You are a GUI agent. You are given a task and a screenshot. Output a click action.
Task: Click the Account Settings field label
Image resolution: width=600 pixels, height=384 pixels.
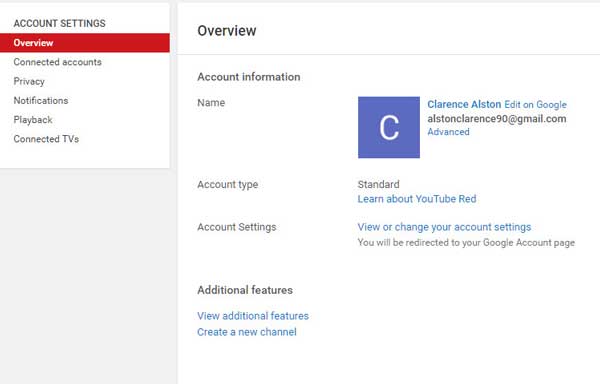(237, 227)
